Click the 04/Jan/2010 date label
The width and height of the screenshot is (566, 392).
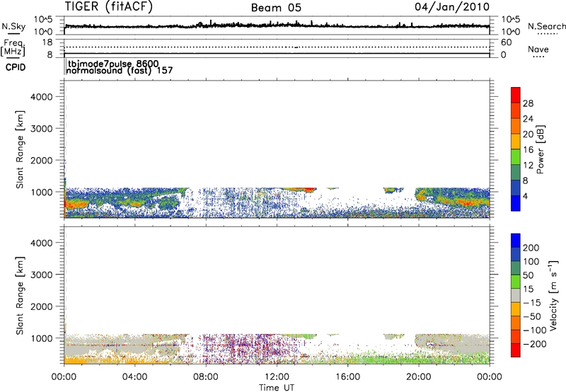(452, 6)
